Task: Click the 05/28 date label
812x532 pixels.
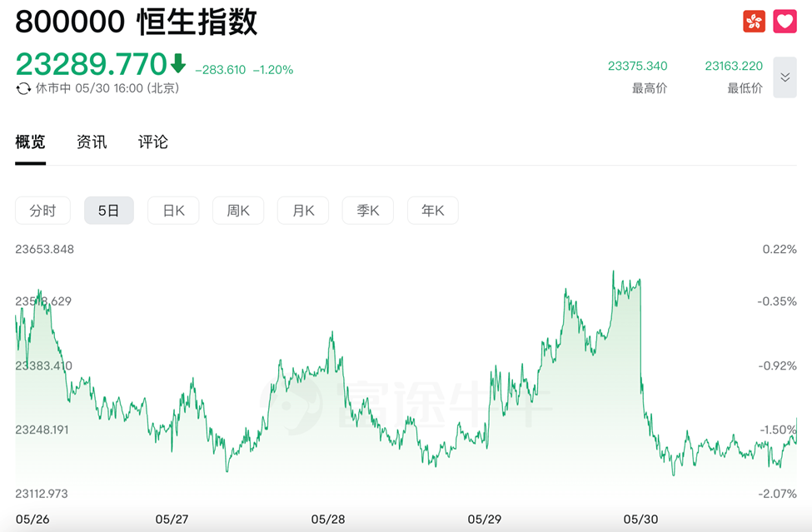Action: pos(328,520)
